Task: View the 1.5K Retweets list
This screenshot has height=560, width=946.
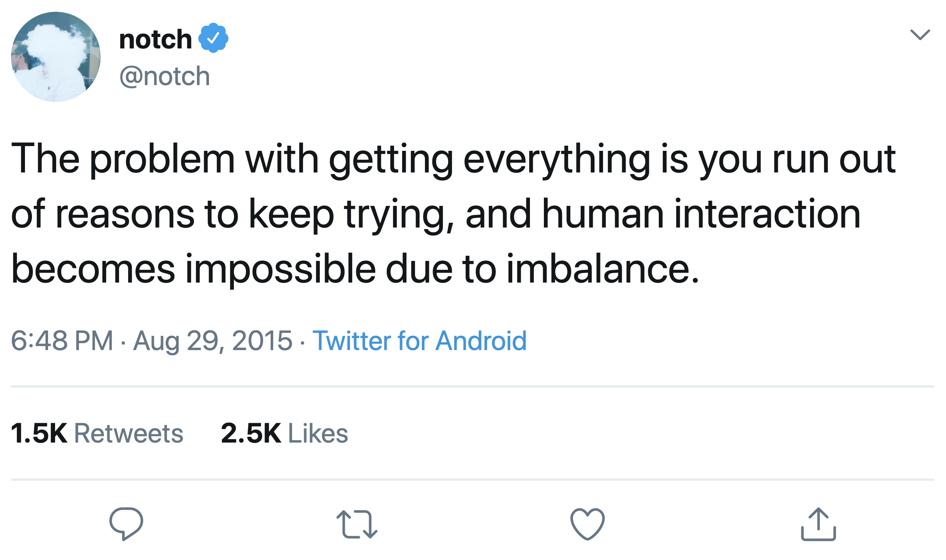Action: point(97,433)
